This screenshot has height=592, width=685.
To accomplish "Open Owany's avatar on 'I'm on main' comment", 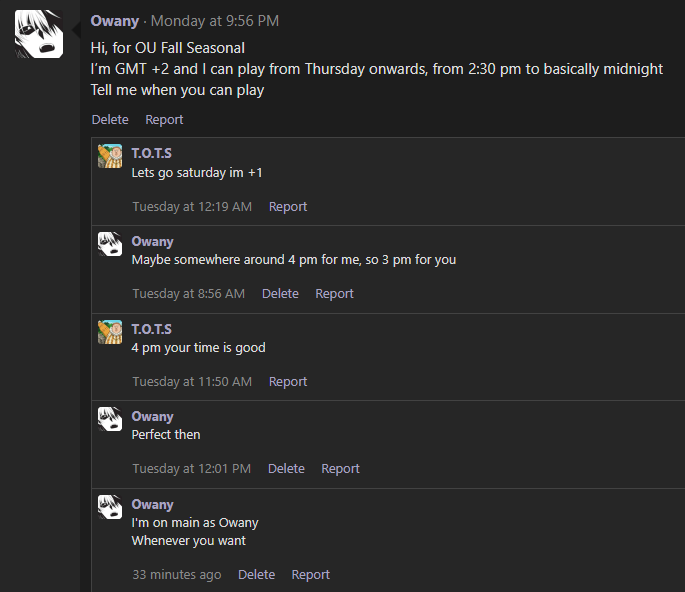I will pyautogui.click(x=110, y=507).
